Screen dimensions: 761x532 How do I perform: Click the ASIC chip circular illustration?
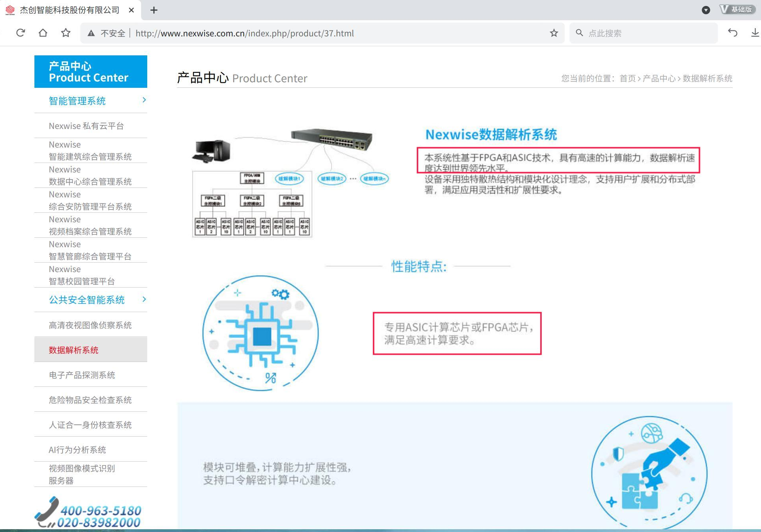pos(260,333)
